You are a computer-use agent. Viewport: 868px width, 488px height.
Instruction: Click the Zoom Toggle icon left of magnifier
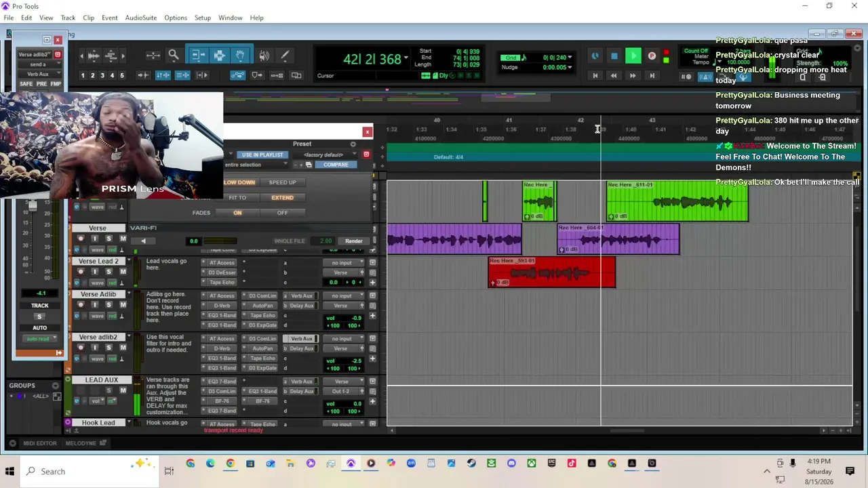coord(153,56)
